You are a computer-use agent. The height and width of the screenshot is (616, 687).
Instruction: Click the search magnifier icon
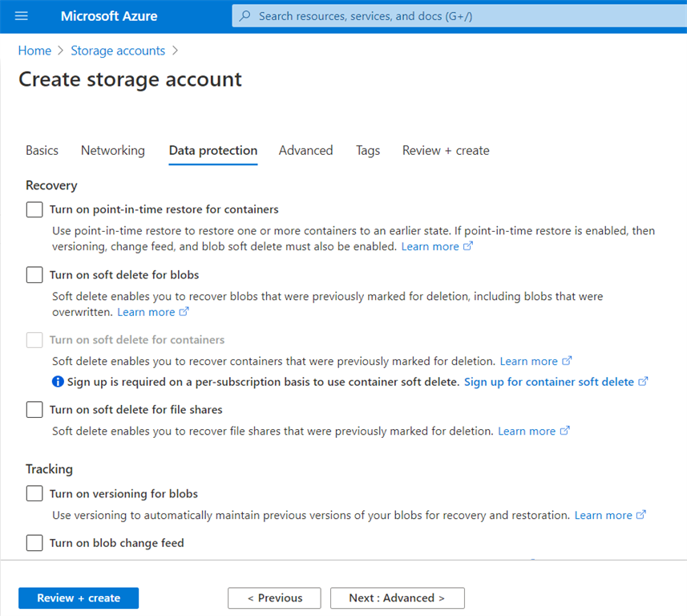click(244, 16)
